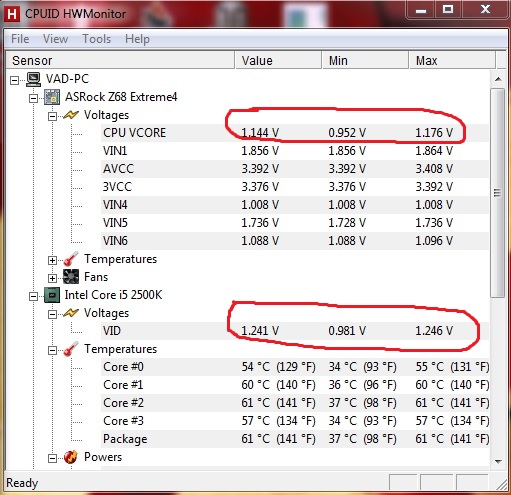Click the flame icon beside Powers
The height and width of the screenshot is (495, 511).
(x=71, y=457)
